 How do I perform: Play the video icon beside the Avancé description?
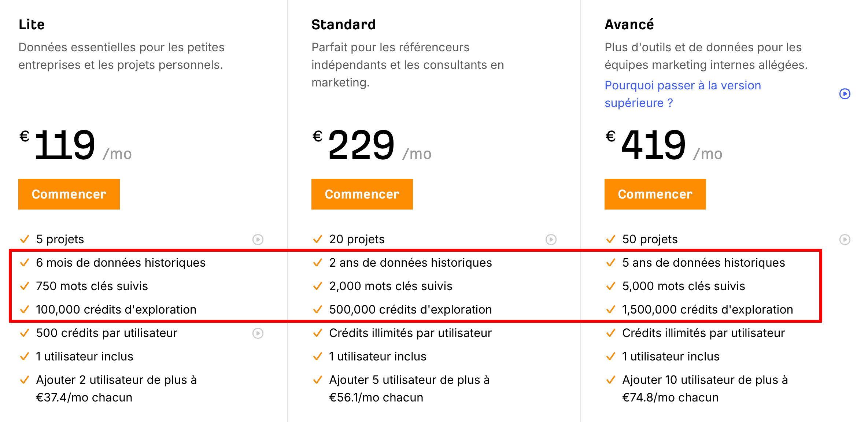(845, 94)
